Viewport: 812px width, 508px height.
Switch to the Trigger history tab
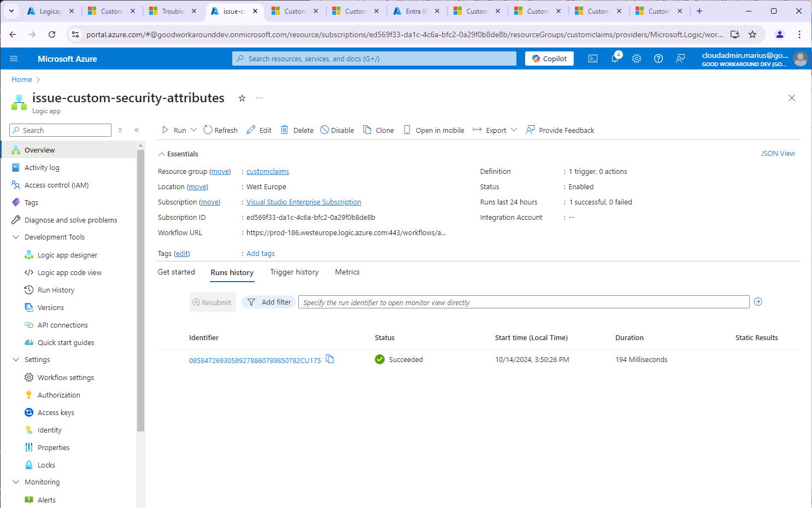click(294, 272)
